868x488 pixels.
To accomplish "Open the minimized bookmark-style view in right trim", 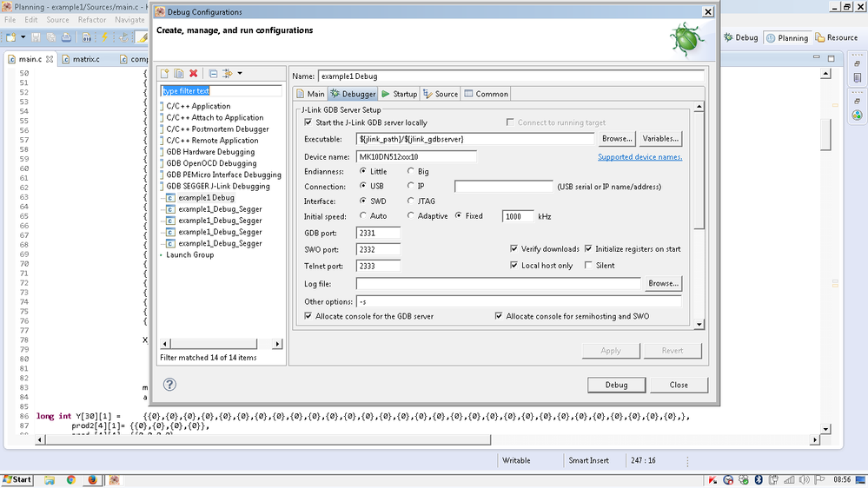I will (x=857, y=78).
